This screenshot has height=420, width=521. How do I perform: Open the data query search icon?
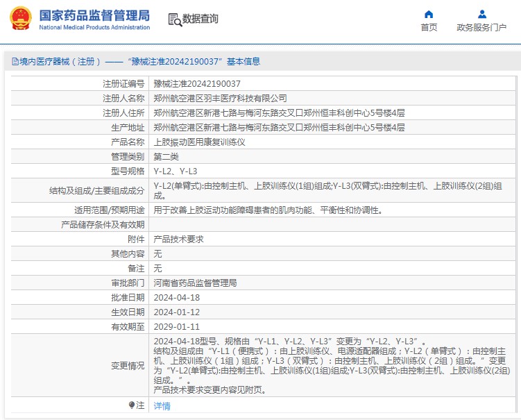[x=175, y=19]
